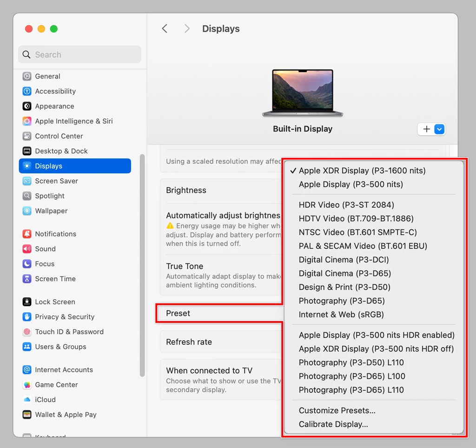Select Wallpaper icon in sidebar
Screen dimensions: 476x448
click(x=27, y=211)
